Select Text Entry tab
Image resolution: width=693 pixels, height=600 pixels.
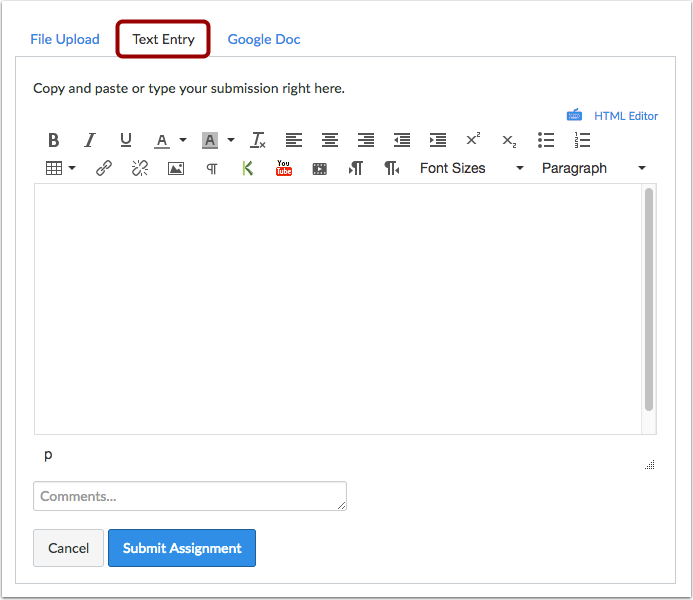[164, 39]
